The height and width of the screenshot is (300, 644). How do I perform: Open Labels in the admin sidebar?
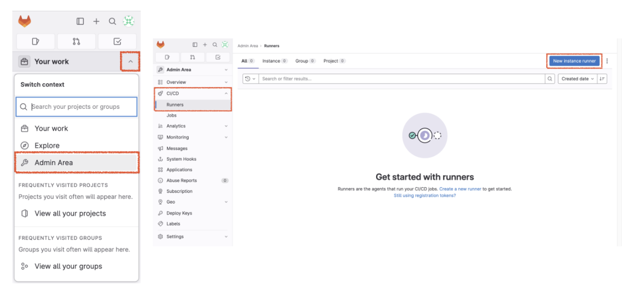coord(193,224)
